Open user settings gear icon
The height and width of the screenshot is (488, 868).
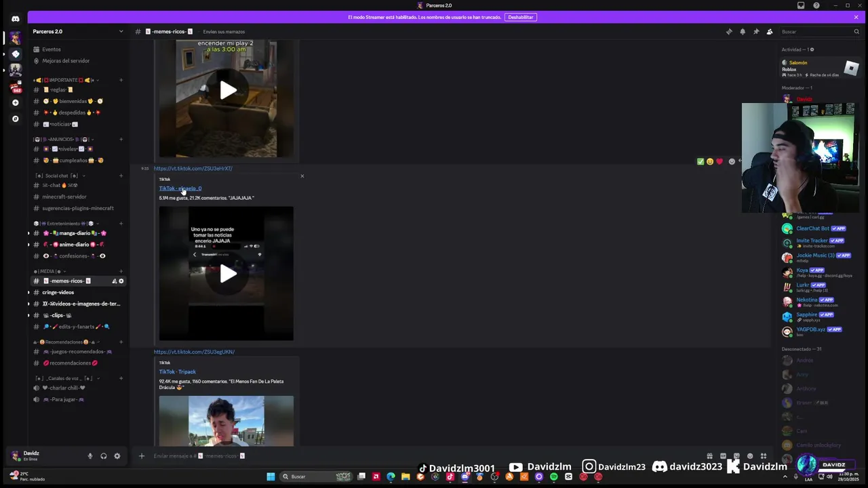pyautogui.click(x=117, y=456)
